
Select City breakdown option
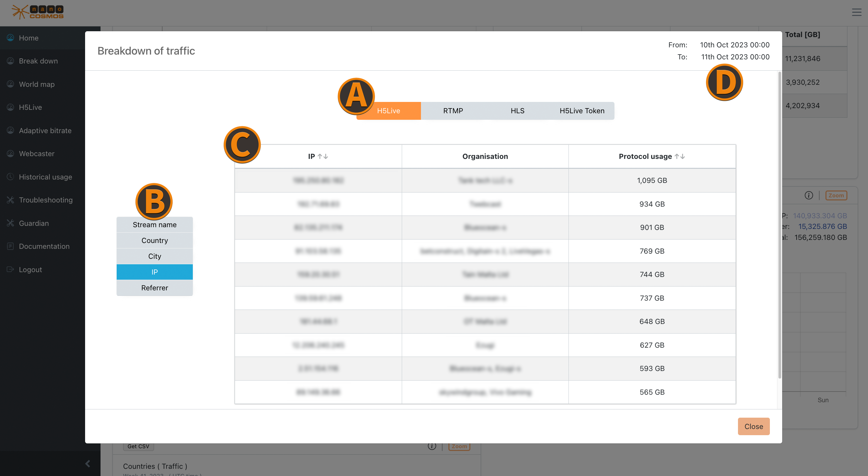point(155,256)
